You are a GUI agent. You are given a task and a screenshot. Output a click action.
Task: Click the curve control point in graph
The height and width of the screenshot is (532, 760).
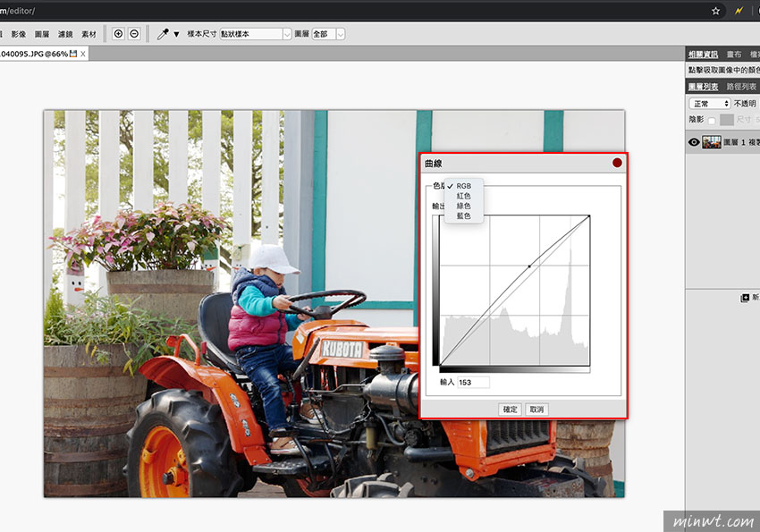pyautogui.click(x=529, y=266)
